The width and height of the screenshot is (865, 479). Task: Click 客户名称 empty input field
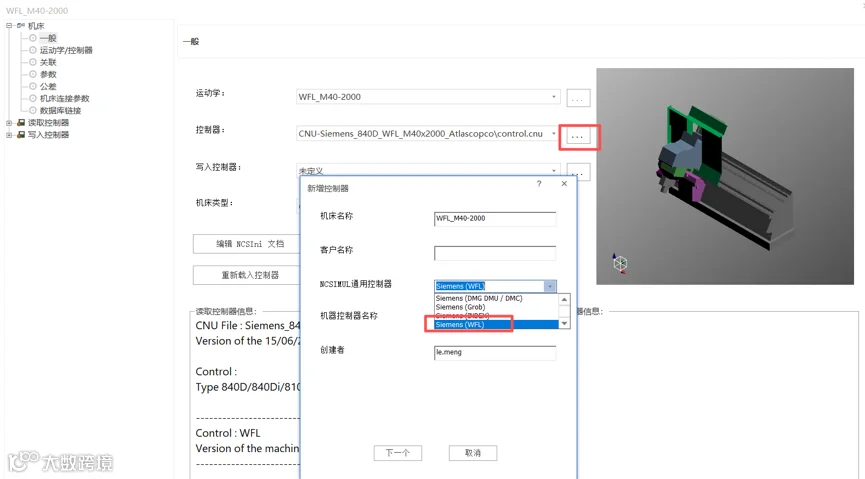coord(495,253)
